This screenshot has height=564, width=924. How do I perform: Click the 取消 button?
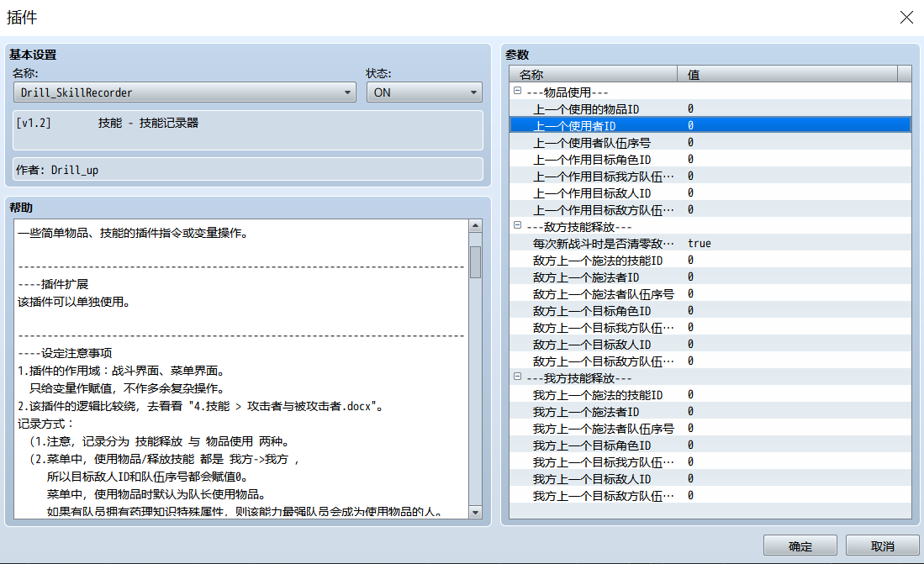point(882,546)
